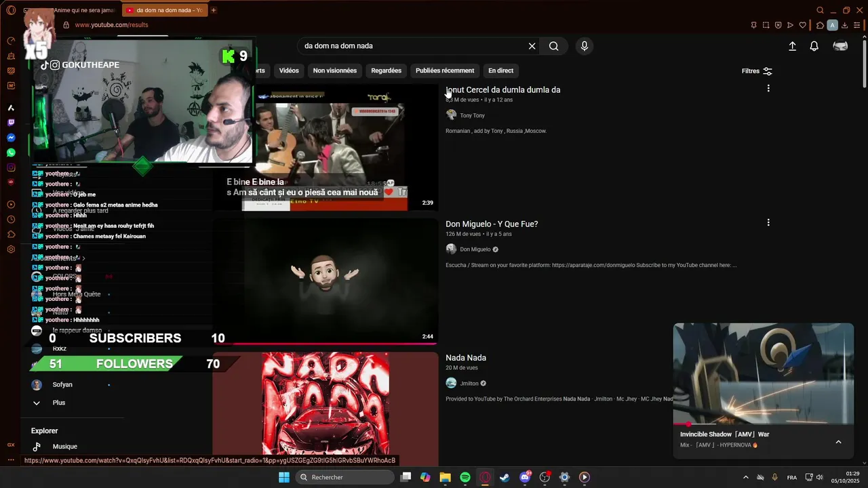Select the En direct filter chip
Screen dimensions: 868x488
click(x=501, y=70)
